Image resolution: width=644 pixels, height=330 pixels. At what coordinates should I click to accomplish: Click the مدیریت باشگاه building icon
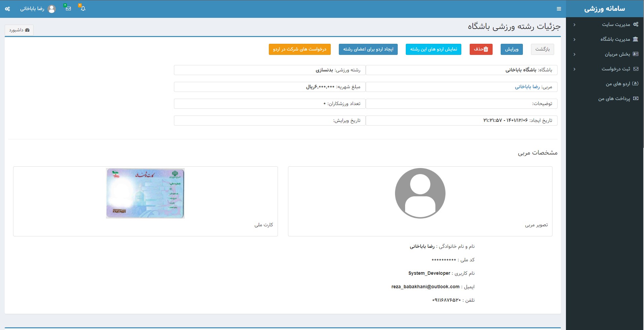pyautogui.click(x=635, y=39)
